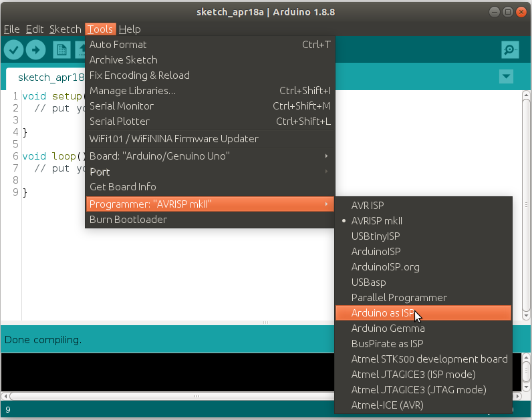Image resolution: width=532 pixels, height=420 pixels.
Task: Click line number 9 in status bar
Action: tap(8, 410)
